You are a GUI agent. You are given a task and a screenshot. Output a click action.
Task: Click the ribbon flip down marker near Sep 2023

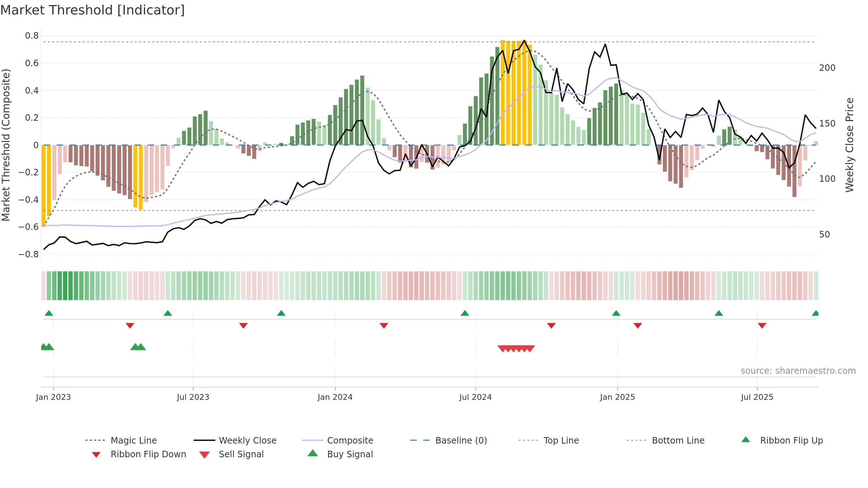(x=243, y=326)
